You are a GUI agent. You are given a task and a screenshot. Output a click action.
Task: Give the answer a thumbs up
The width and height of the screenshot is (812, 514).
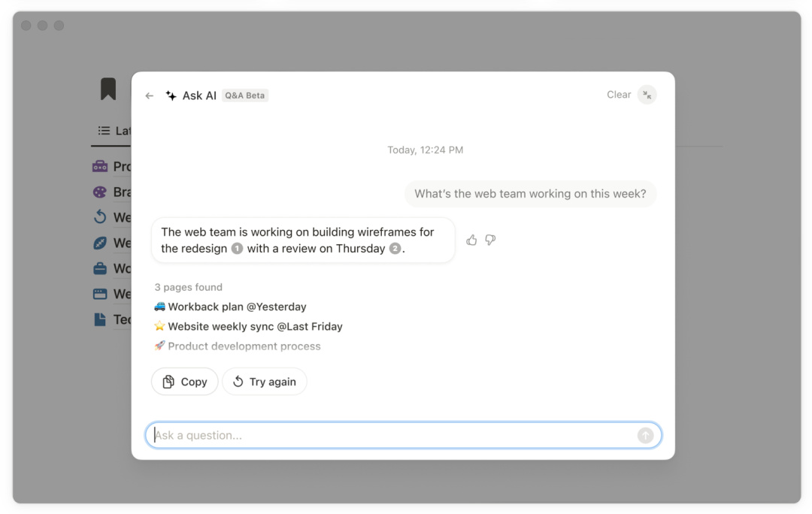(471, 240)
